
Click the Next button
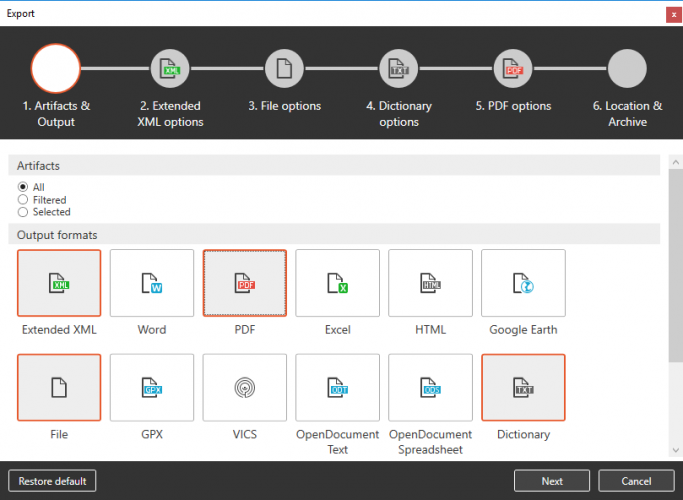click(552, 481)
